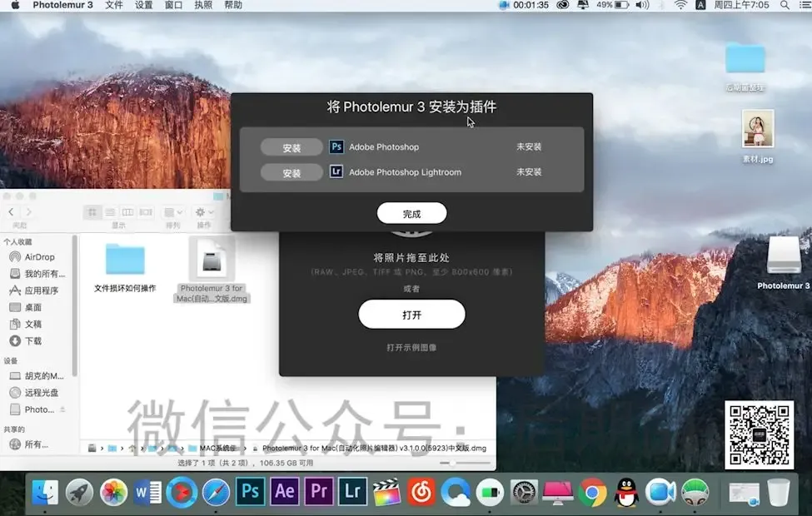The width and height of the screenshot is (812, 516).
Task: Open the sample image via 打开示例图像 link
Action: tap(411, 347)
